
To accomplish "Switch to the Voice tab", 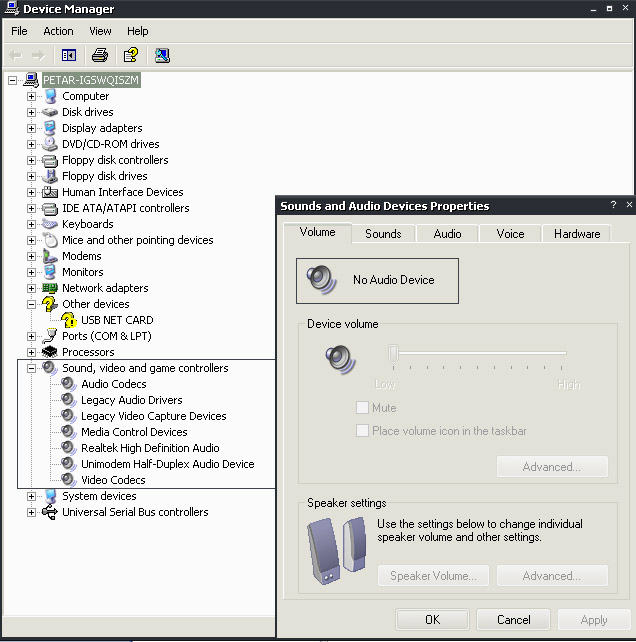I will tap(510, 234).
